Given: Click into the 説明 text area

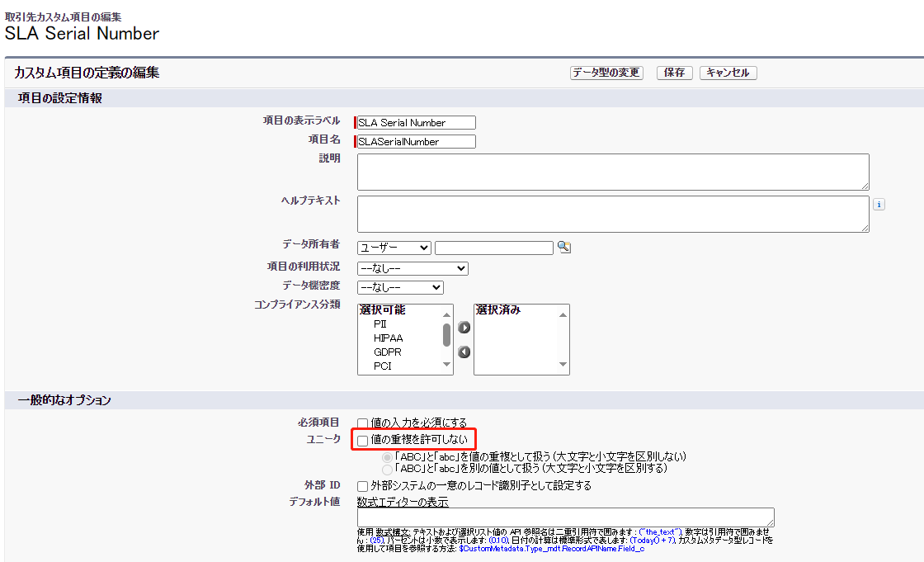Looking at the screenshot, I should [x=613, y=172].
